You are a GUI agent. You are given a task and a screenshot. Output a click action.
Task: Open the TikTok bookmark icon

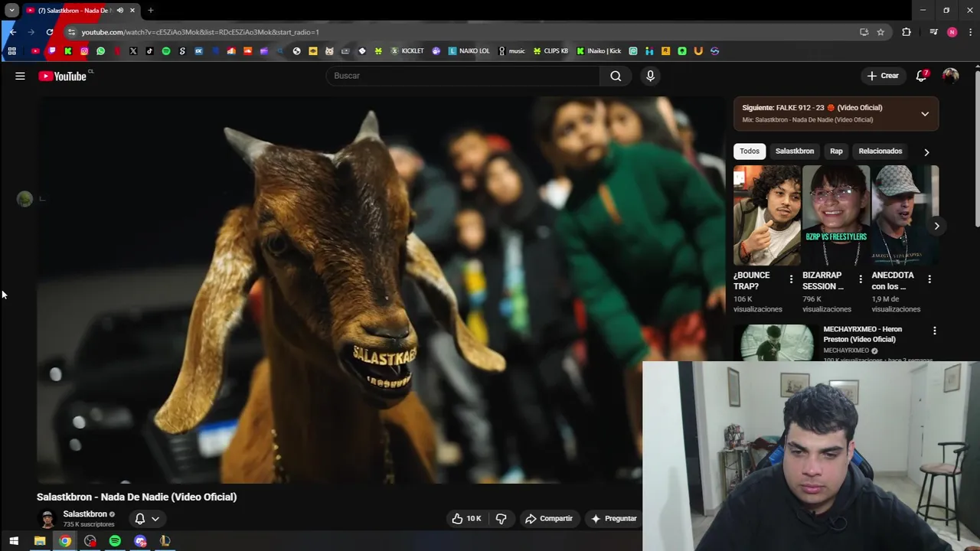click(x=149, y=51)
